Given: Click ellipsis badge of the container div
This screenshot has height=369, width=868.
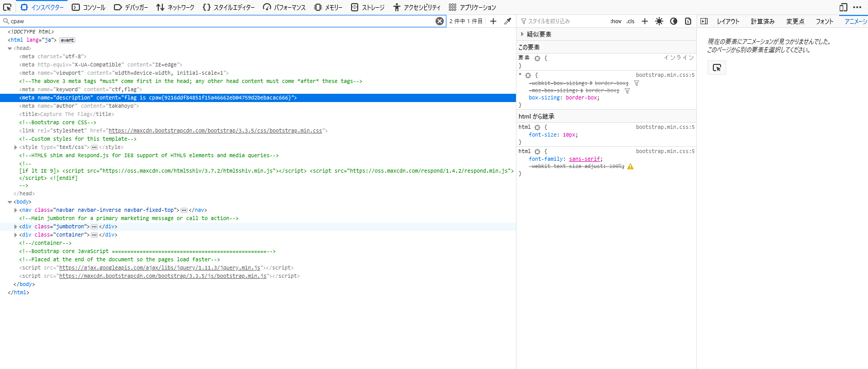Looking at the screenshot, I should click(94, 235).
